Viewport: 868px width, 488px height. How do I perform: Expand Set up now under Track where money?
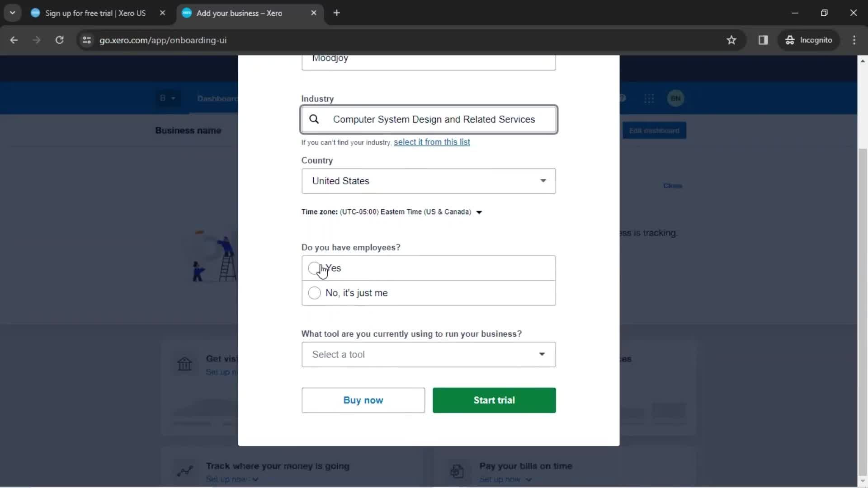tap(232, 479)
